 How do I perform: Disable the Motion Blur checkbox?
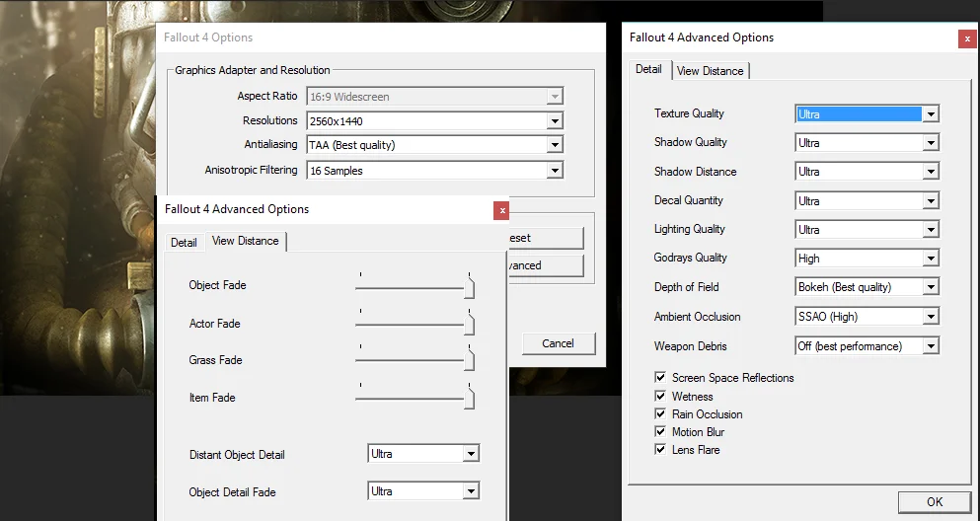coord(660,431)
